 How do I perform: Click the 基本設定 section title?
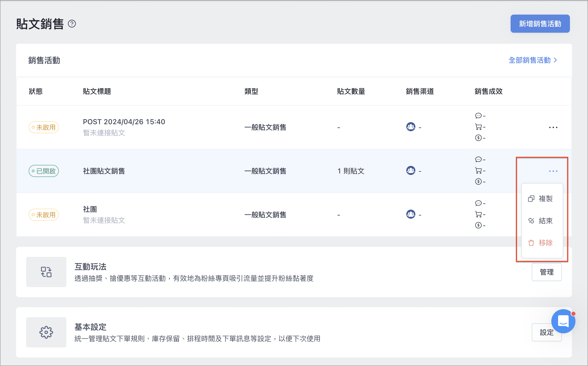tap(90, 327)
